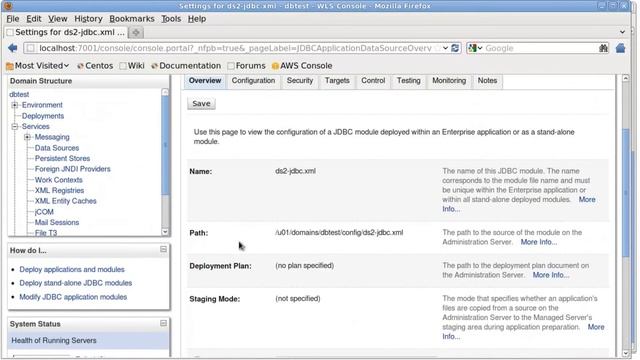Switch to the Control tab
This screenshot has height=360, width=640.
pyautogui.click(x=373, y=81)
